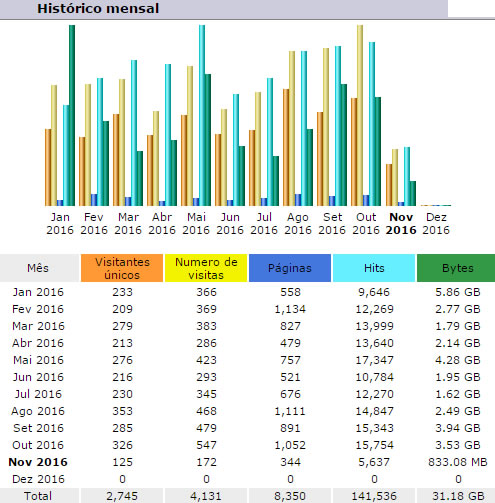Click total visits value '4,131'

tap(206, 496)
